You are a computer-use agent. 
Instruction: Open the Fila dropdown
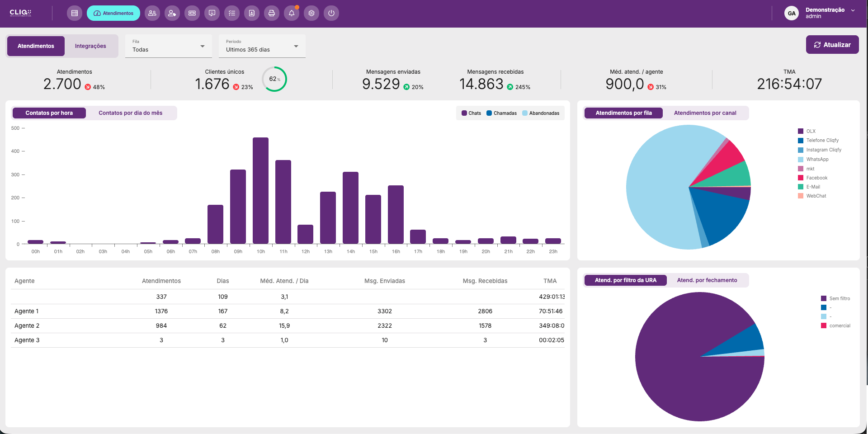(x=169, y=46)
